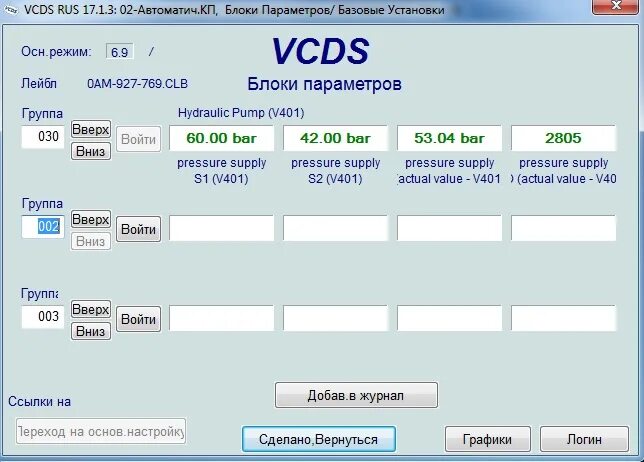Select the 2805 value field
644x462 pixels.
pos(564,138)
